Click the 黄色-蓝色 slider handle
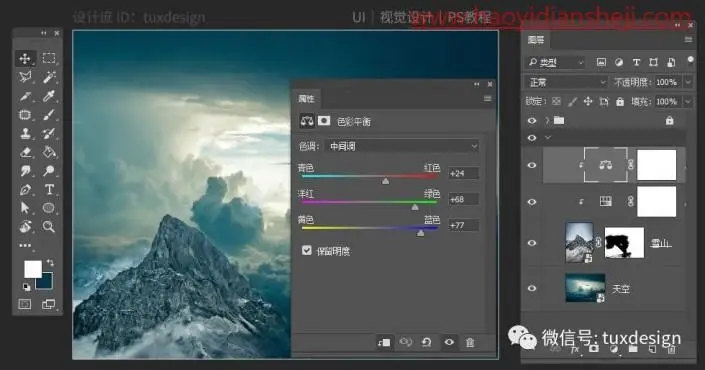Image resolution: width=705 pixels, height=370 pixels. coord(420,233)
